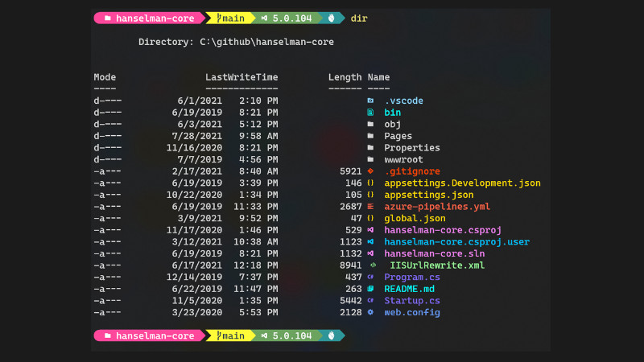Click the Pages folder icon

coord(370,136)
